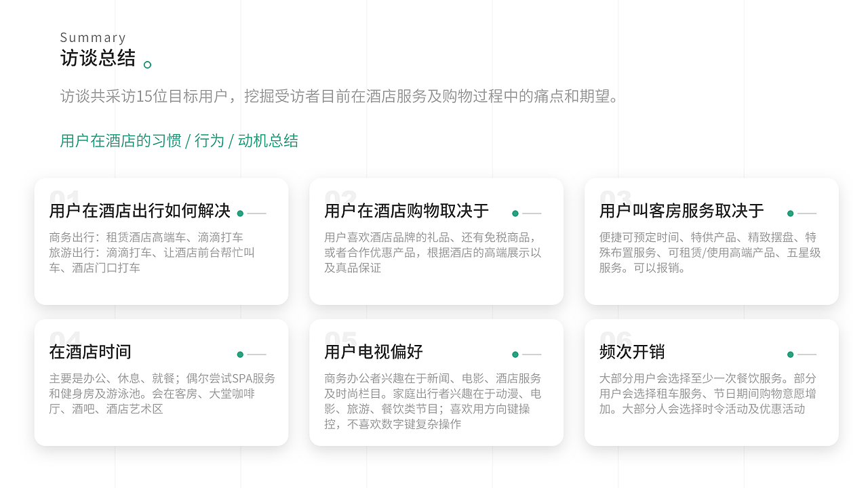Expand the 用户叫客房服务取决于 card

(711, 241)
